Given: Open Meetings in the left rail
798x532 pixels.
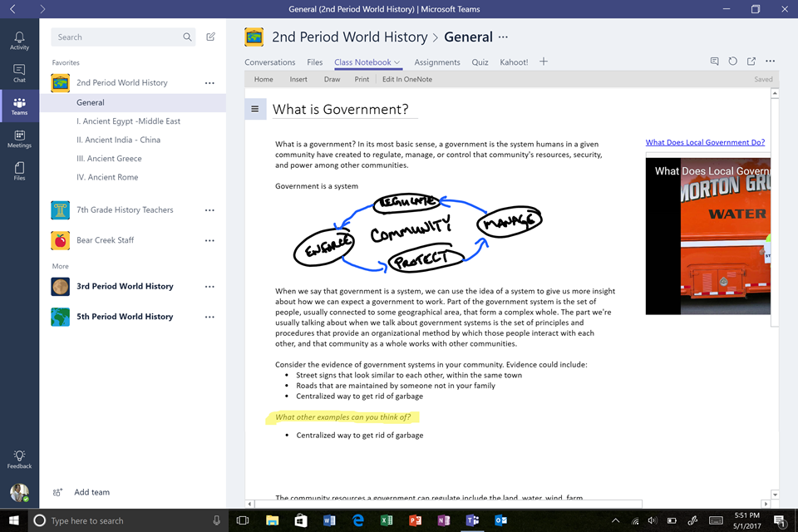Looking at the screenshot, I should click(x=19, y=139).
